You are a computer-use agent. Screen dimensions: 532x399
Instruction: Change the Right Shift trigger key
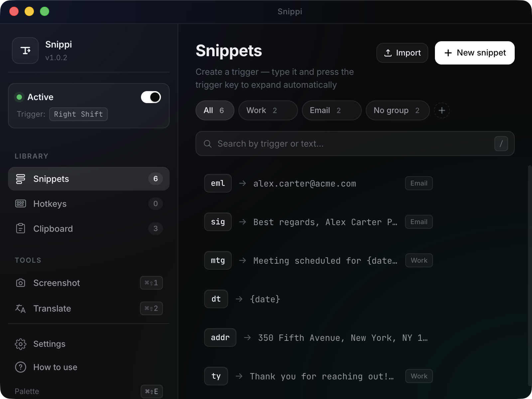click(78, 114)
